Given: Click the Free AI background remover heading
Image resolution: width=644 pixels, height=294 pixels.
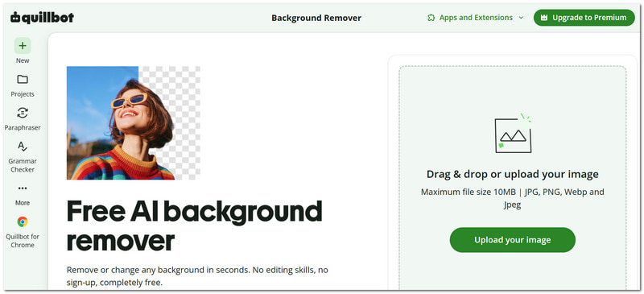Looking at the screenshot, I should [194, 226].
